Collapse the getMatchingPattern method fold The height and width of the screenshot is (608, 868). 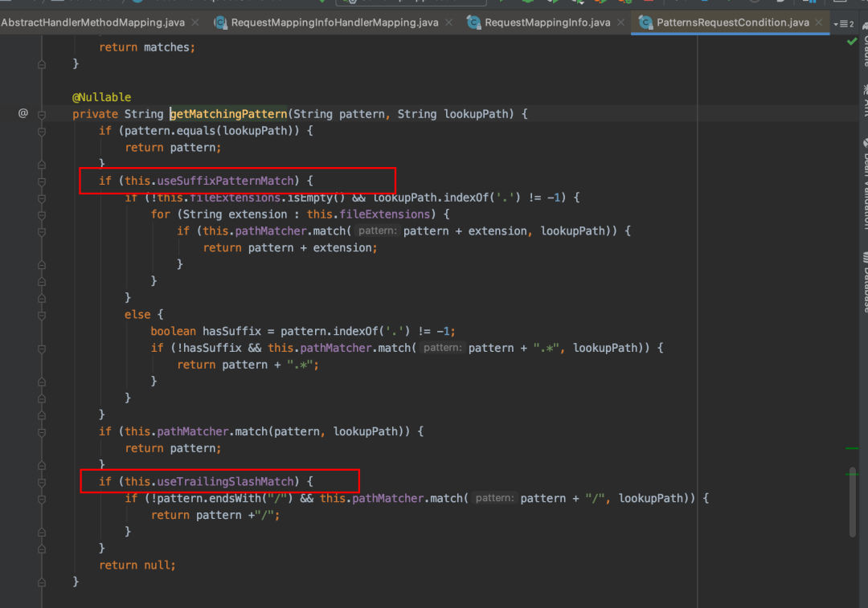(x=42, y=114)
